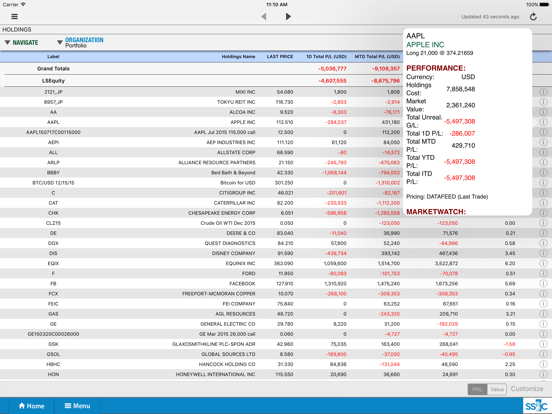This screenshot has height=414, width=552.
Task: Open the hamburger menu at top left
Action: (x=14, y=17)
